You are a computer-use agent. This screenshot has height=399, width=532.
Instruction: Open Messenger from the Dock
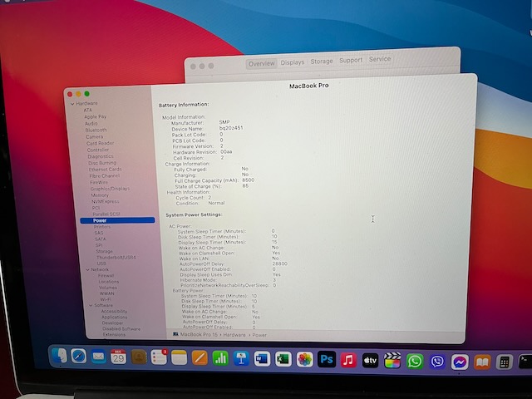[460, 362]
